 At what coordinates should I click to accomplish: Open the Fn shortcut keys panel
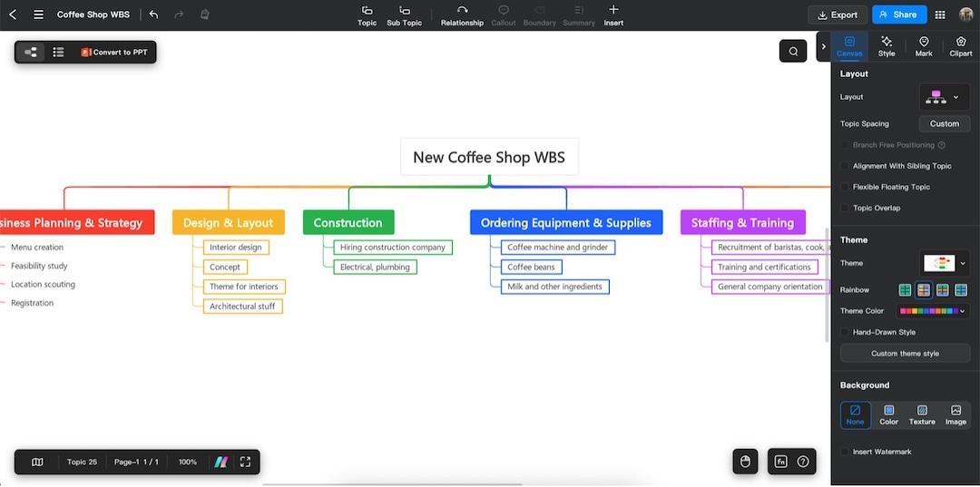(x=780, y=462)
